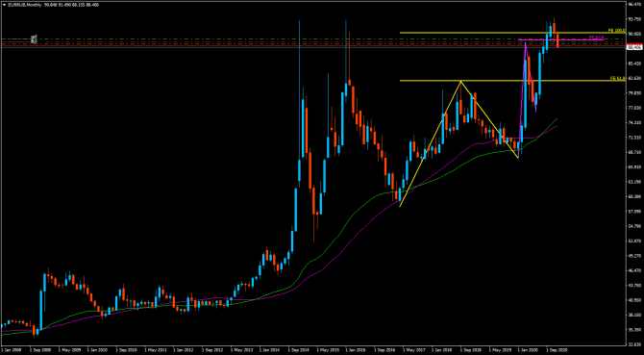Click the 1 Jan 2016 date label
Viewport: 644px width, 355px height.
[355, 349]
